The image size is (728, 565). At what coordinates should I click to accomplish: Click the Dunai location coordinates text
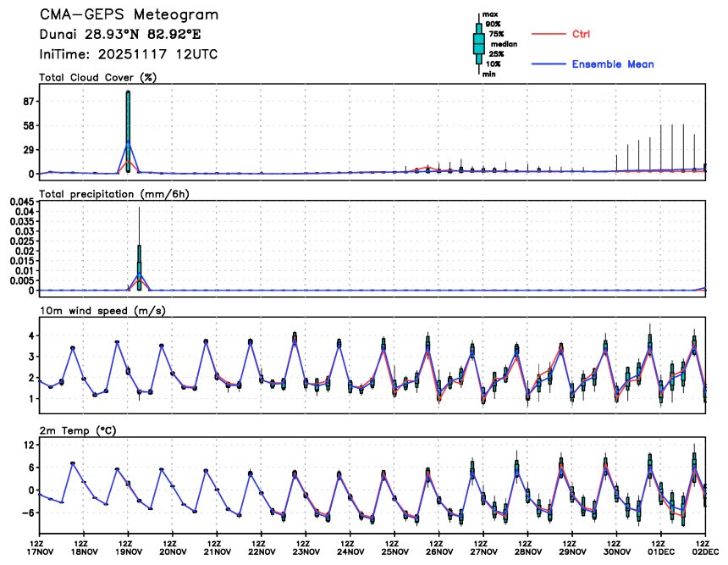point(120,35)
